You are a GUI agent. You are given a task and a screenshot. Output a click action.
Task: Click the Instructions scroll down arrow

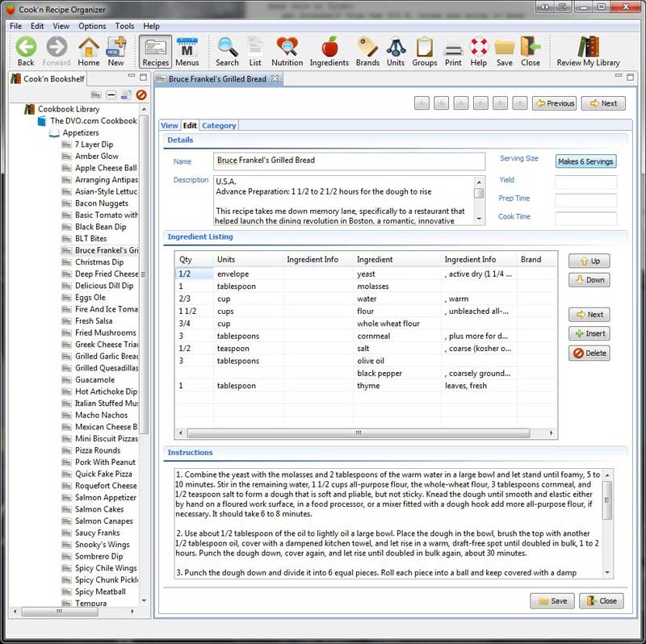[x=607, y=573]
